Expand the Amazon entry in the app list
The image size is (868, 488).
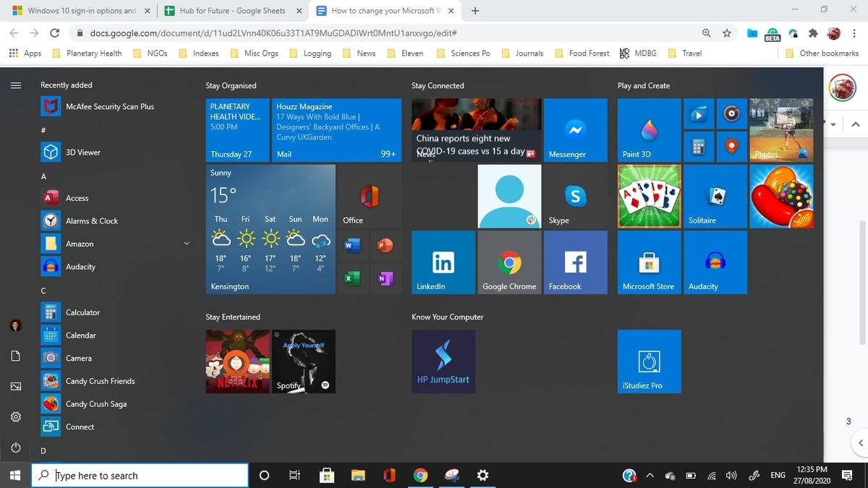187,244
